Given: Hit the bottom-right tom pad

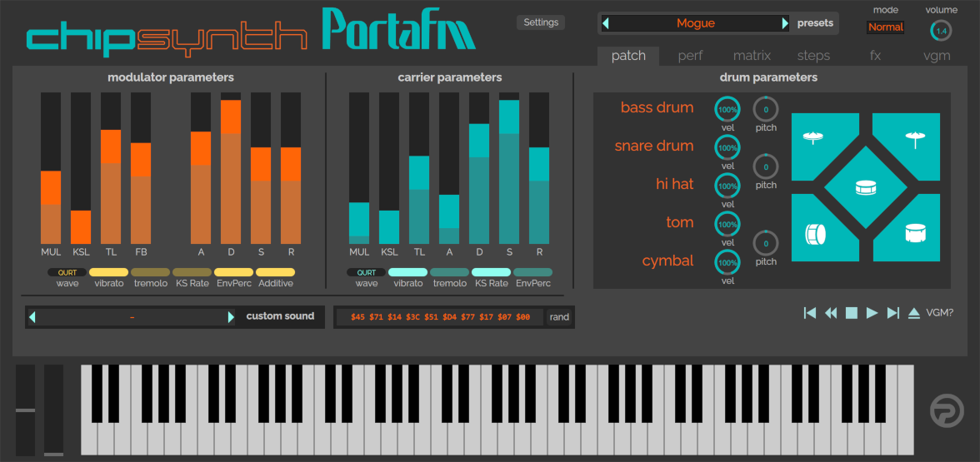Looking at the screenshot, I should point(915,234).
